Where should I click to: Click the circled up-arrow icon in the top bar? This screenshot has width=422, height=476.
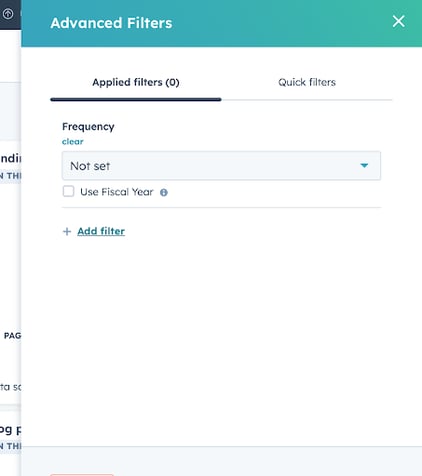pos(8,14)
